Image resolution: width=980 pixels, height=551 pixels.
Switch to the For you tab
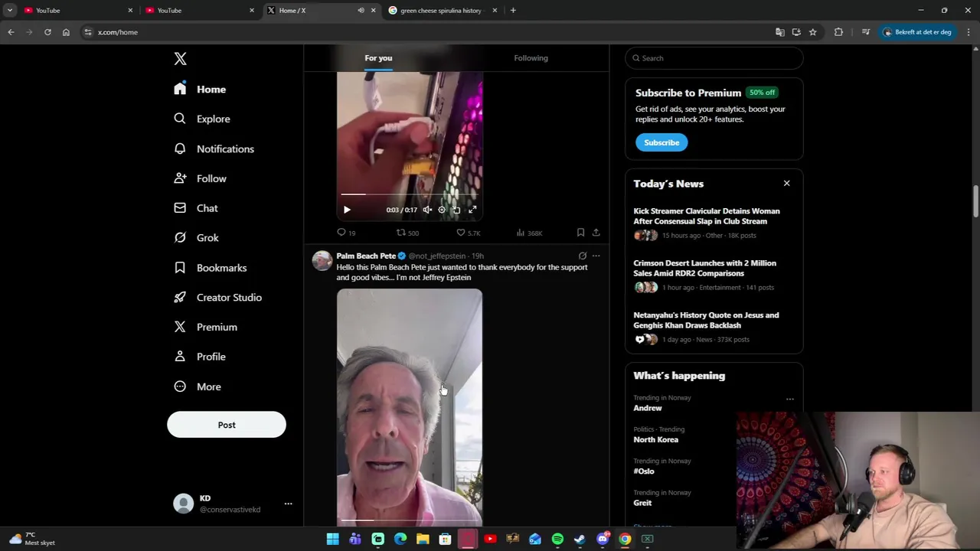(378, 58)
